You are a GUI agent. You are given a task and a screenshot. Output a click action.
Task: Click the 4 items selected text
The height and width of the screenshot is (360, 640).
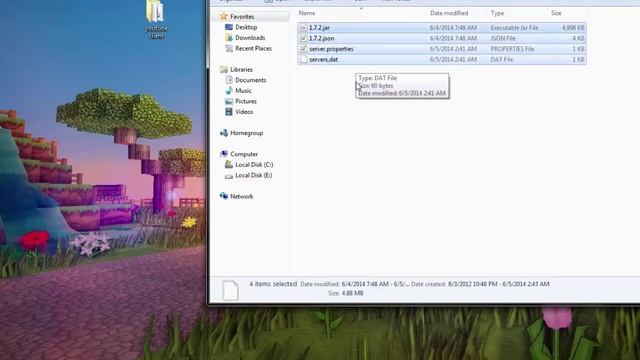(273, 284)
